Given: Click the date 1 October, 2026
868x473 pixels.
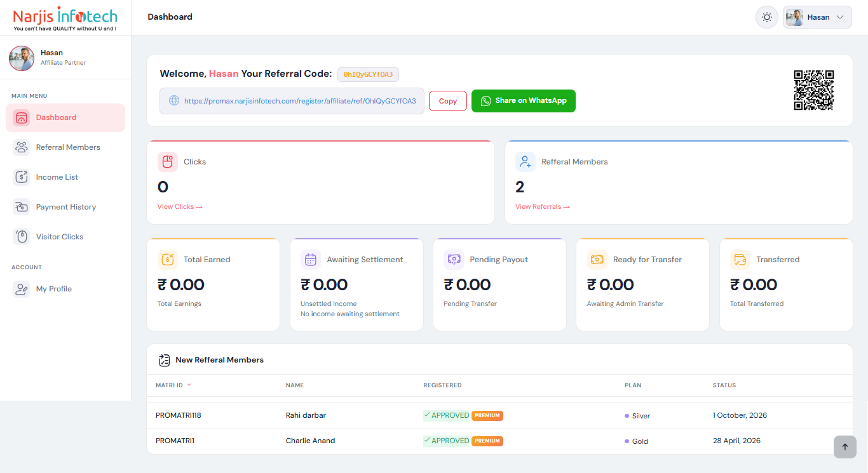Looking at the screenshot, I should click(740, 416).
